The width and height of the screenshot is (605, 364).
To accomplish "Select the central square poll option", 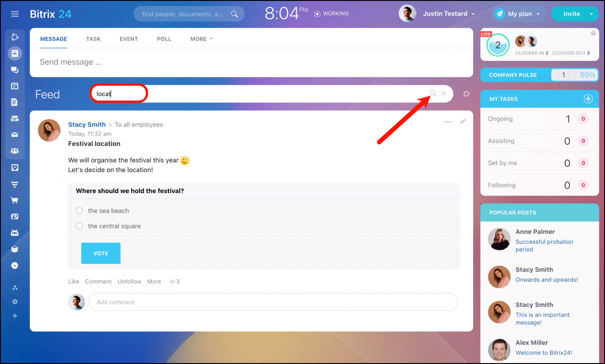I will (79, 226).
